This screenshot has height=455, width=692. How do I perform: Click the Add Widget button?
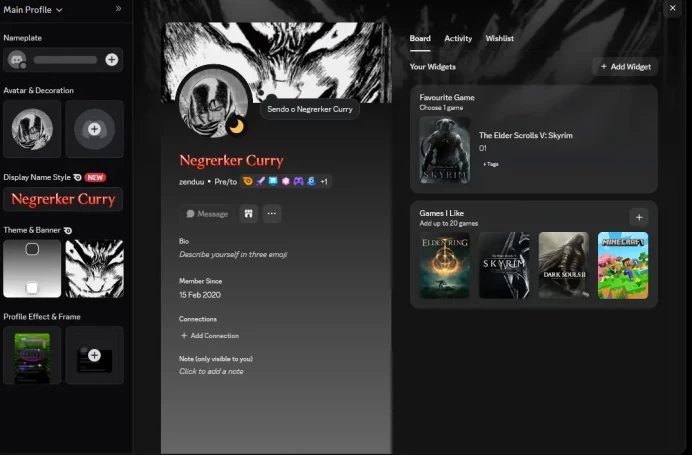click(x=625, y=67)
